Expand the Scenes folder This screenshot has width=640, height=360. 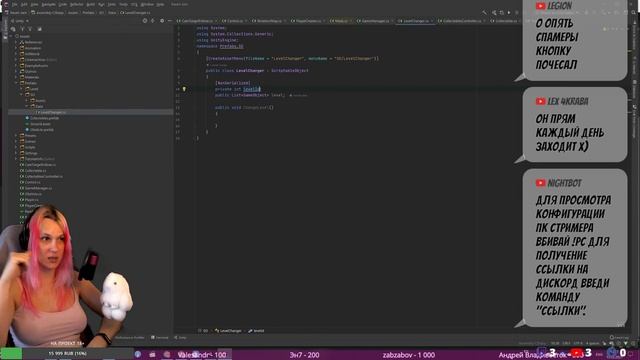(16, 141)
